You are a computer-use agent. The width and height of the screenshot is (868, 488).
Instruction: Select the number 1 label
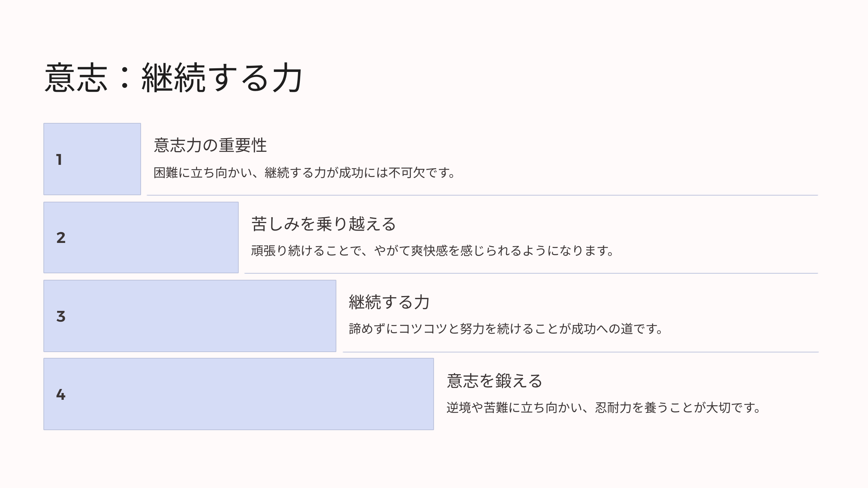(59, 159)
